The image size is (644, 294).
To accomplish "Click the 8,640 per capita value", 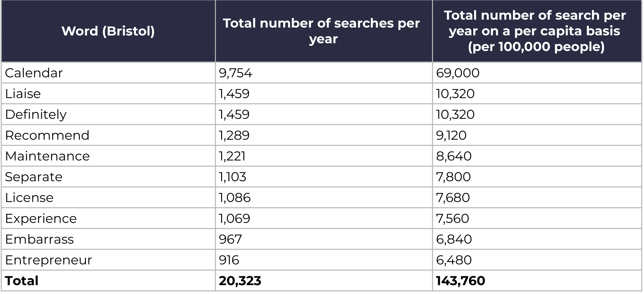I will pyautogui.click(x=454, y=156).
